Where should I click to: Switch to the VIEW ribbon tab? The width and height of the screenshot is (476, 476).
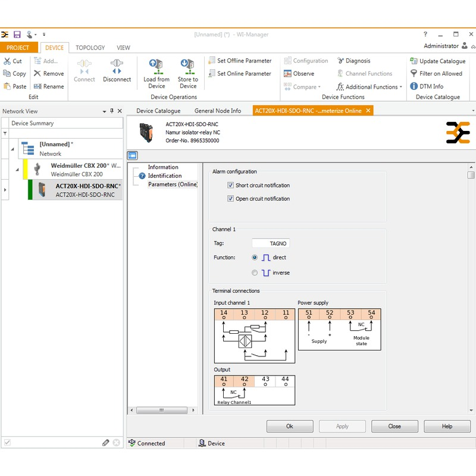pos(123,48)
